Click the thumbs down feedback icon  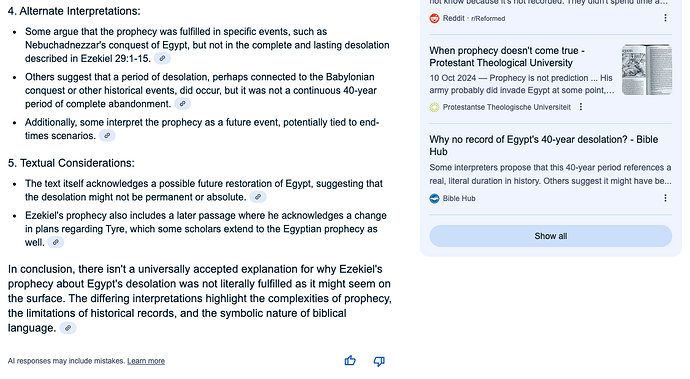tap(379, 361)
